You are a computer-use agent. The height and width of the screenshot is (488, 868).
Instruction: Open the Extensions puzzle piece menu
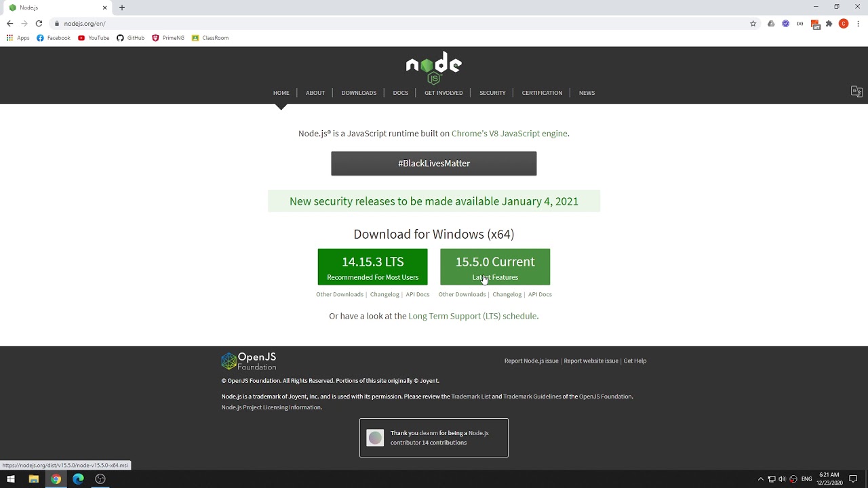click(x=829, y=24)
